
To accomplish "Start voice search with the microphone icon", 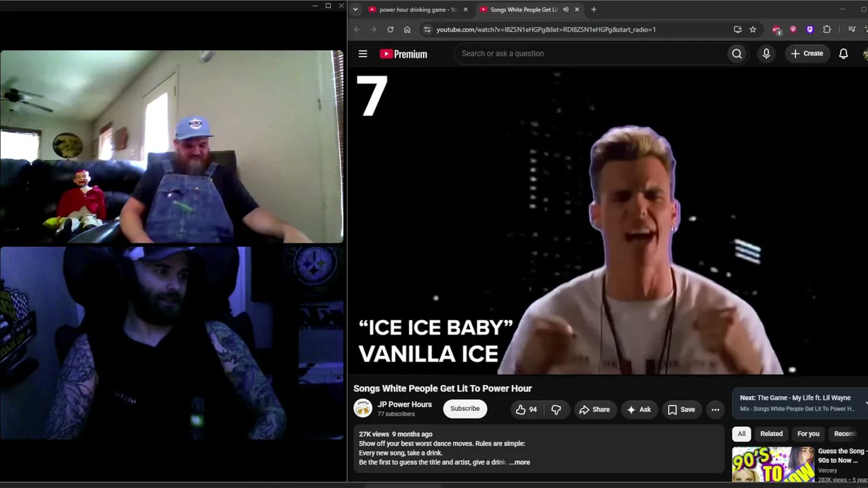I will tap(766, 54).
